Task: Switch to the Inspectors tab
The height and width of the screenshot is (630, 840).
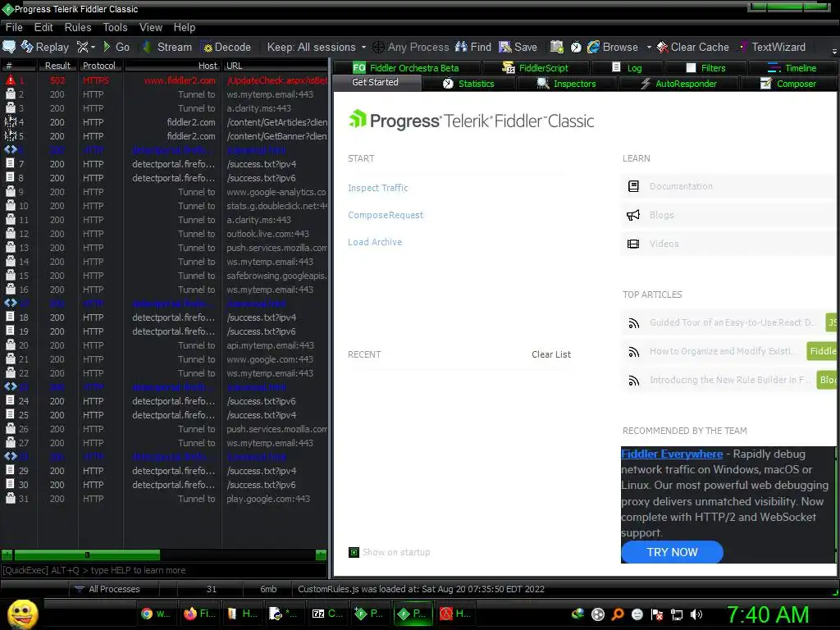Action: [566, 84]
